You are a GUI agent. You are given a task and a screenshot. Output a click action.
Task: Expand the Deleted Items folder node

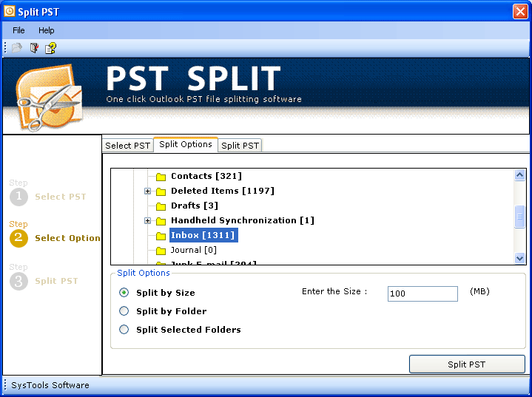[x=147, y=191]
